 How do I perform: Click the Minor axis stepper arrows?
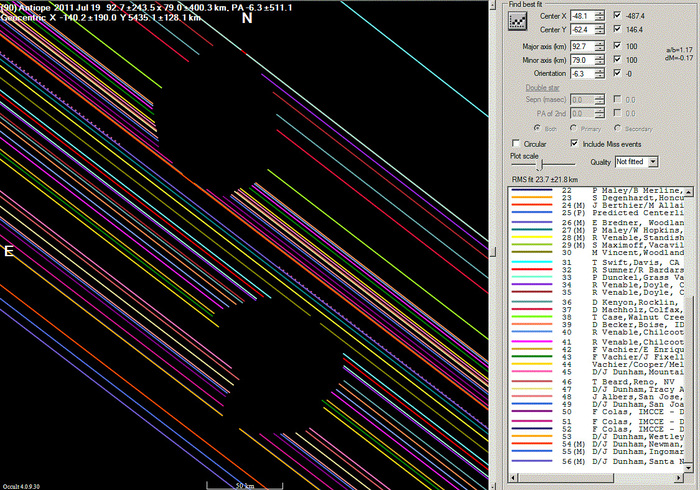599,60
